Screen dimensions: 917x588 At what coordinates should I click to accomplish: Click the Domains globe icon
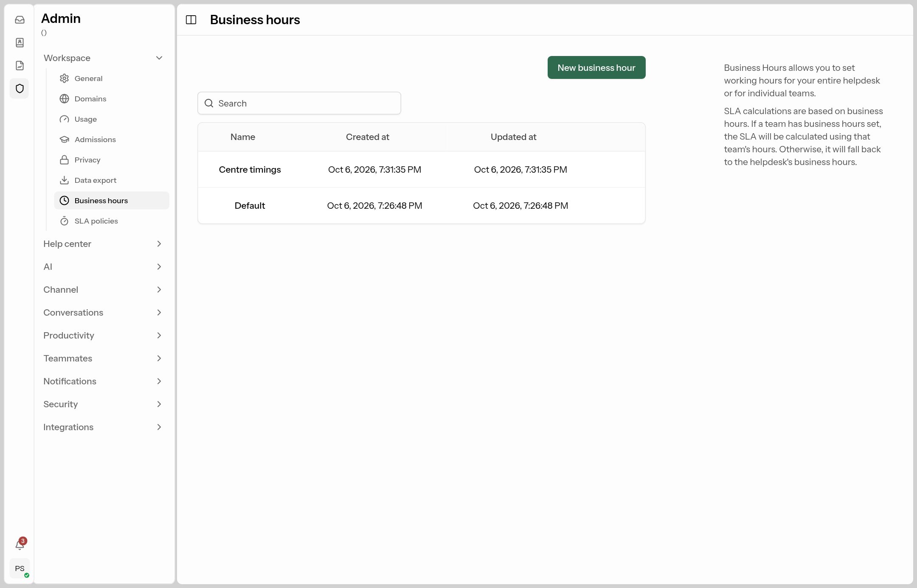point(64,98)
